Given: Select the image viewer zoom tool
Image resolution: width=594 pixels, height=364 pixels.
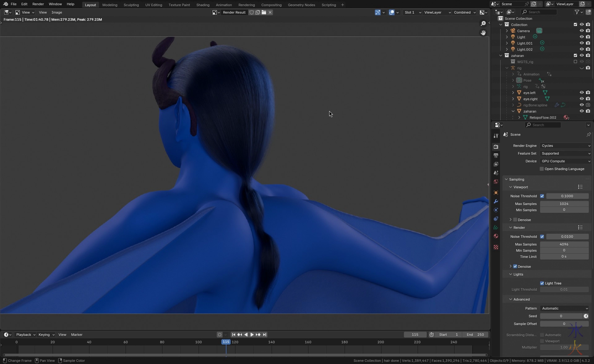Looking at the screenshot, I should [483, 24].
